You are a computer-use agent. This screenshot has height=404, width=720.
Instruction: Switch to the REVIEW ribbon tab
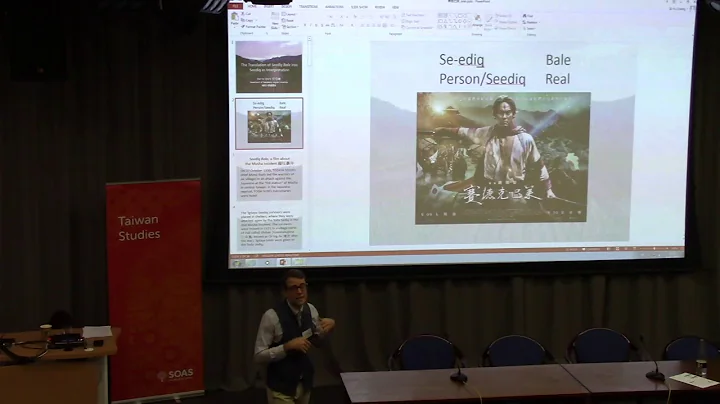(380, 6)
